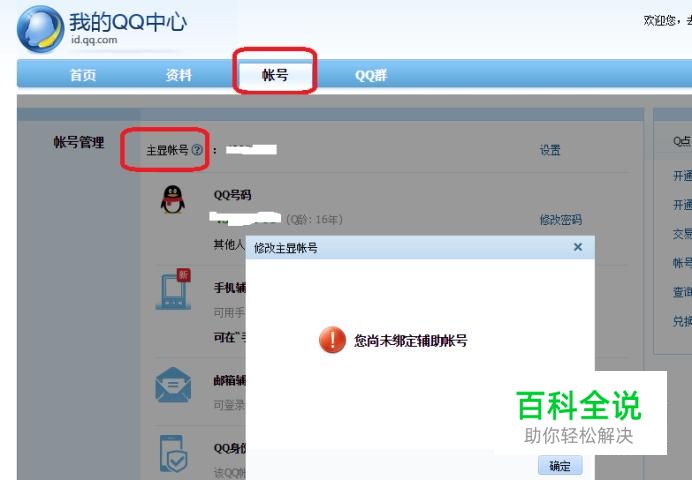The width and height of the screenshot is (692, 480).
Task: Click the 您尚未绑定辅助帐号 message
Action: point(410,340)
